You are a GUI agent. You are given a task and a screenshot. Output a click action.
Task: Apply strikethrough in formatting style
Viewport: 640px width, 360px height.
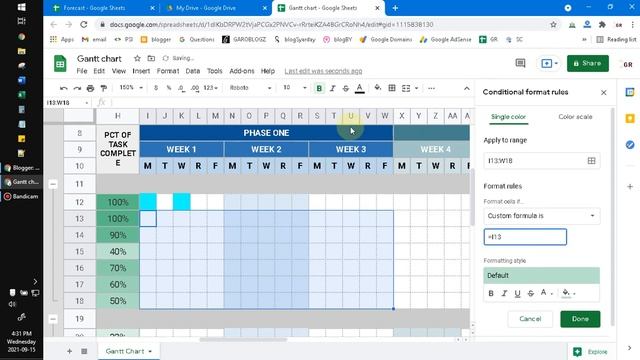click(x=530, y=293)
